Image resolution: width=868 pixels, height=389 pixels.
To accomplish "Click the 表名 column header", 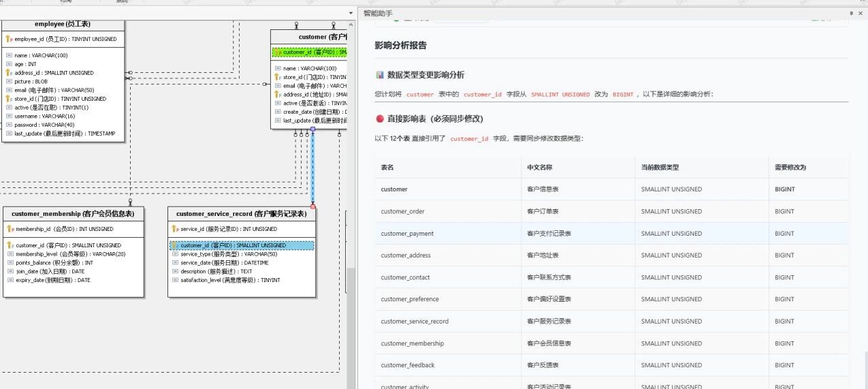I will coord(387,168).
